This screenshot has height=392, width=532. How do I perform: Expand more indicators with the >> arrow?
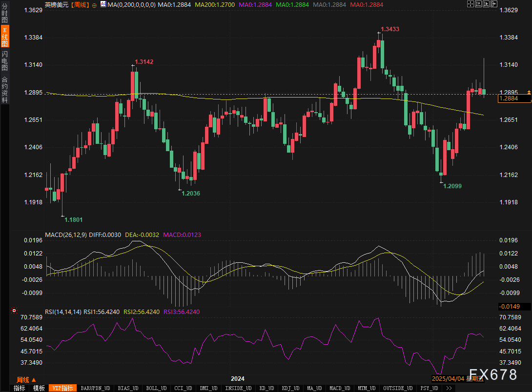[x=449, y=388]
